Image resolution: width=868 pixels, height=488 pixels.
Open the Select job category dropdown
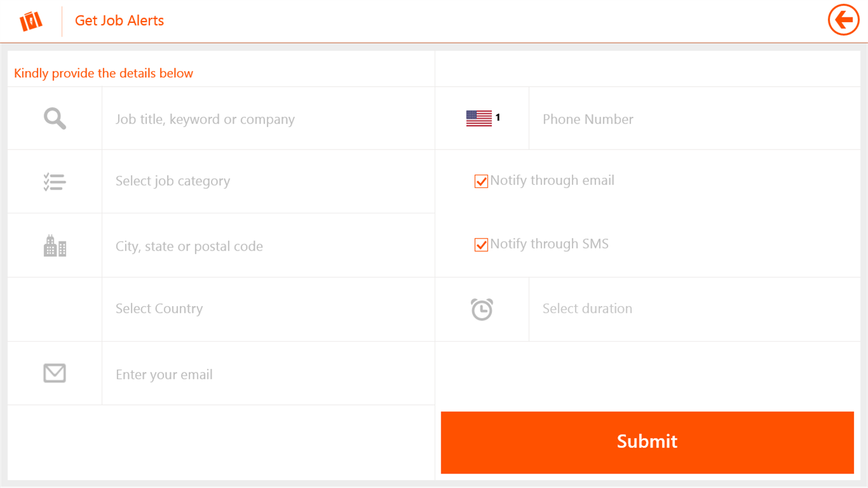point(268,181)
